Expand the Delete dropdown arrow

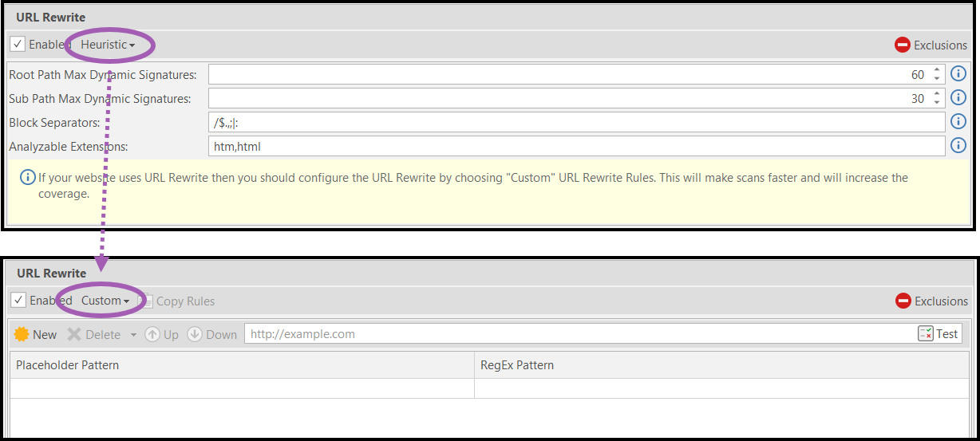tap(133, 335)
